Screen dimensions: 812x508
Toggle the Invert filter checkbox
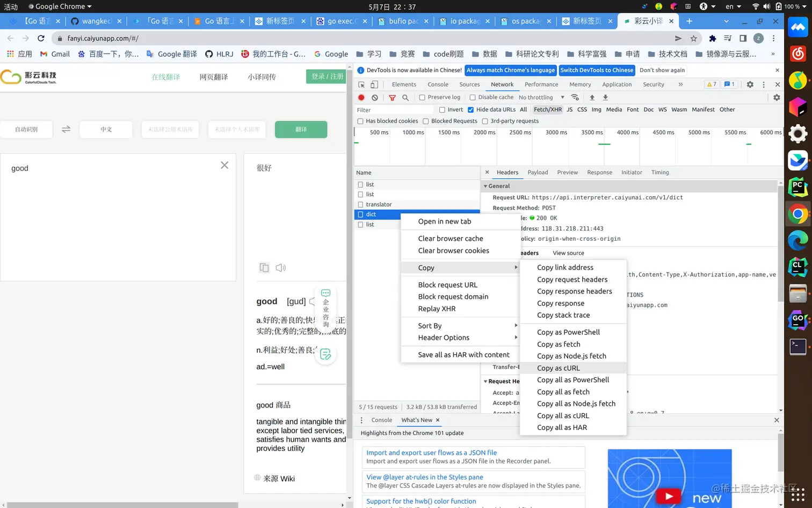point(442,110)
